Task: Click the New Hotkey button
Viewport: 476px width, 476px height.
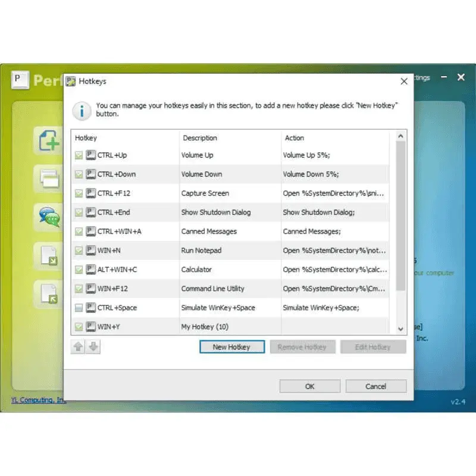Action: point(232,347)
